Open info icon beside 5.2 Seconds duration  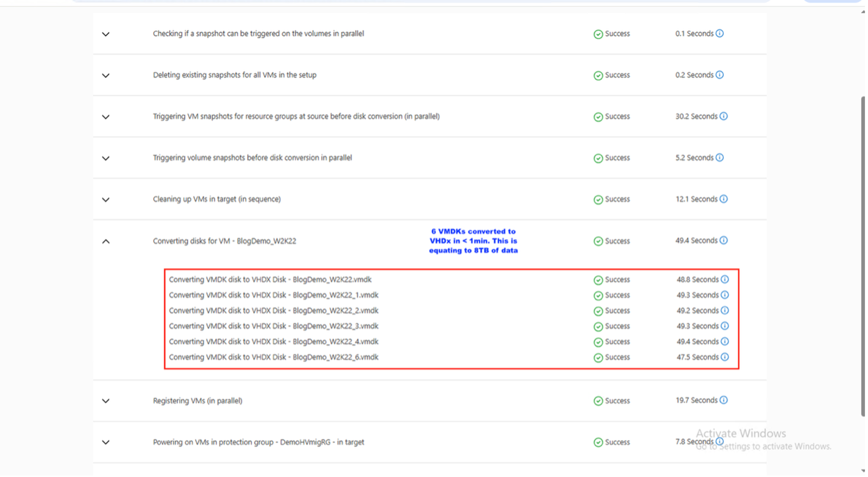tap(719, 158)
